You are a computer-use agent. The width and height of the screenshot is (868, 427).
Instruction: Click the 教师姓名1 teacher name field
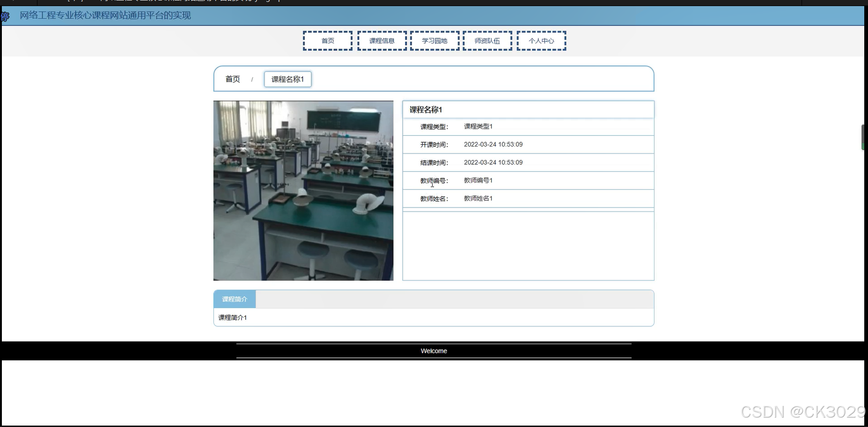click(478, 198)
